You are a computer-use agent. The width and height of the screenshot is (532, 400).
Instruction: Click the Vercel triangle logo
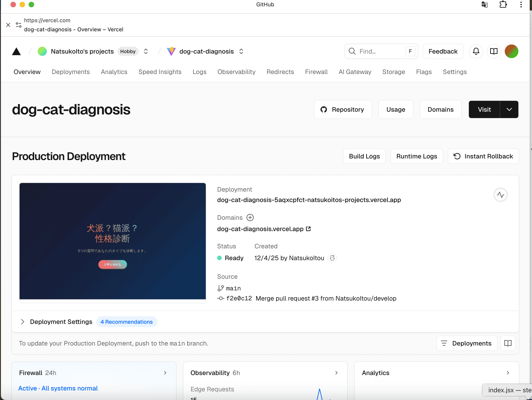click(x=16, y=52)
